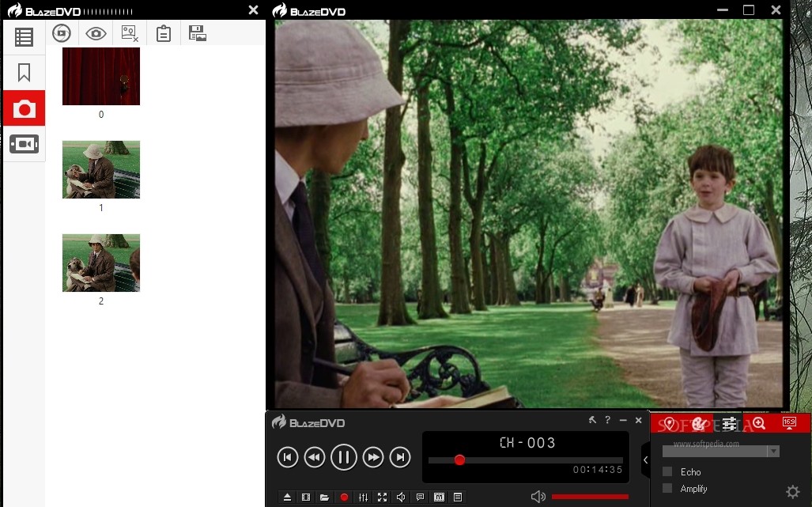Click the red playback position knob
The image size is (812, 507).
[459, 460]
